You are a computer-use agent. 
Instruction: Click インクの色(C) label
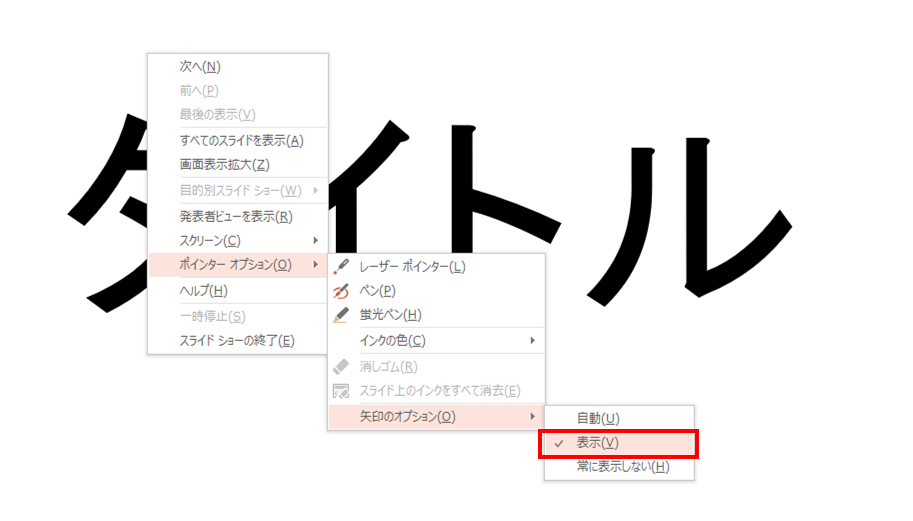click(392, 341)
